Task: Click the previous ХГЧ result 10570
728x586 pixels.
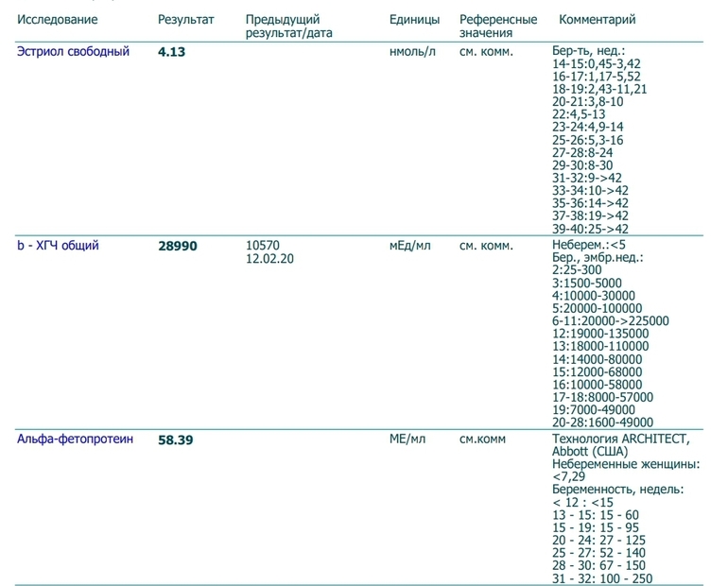Action: pyautogui.click(x=262, y=246)
